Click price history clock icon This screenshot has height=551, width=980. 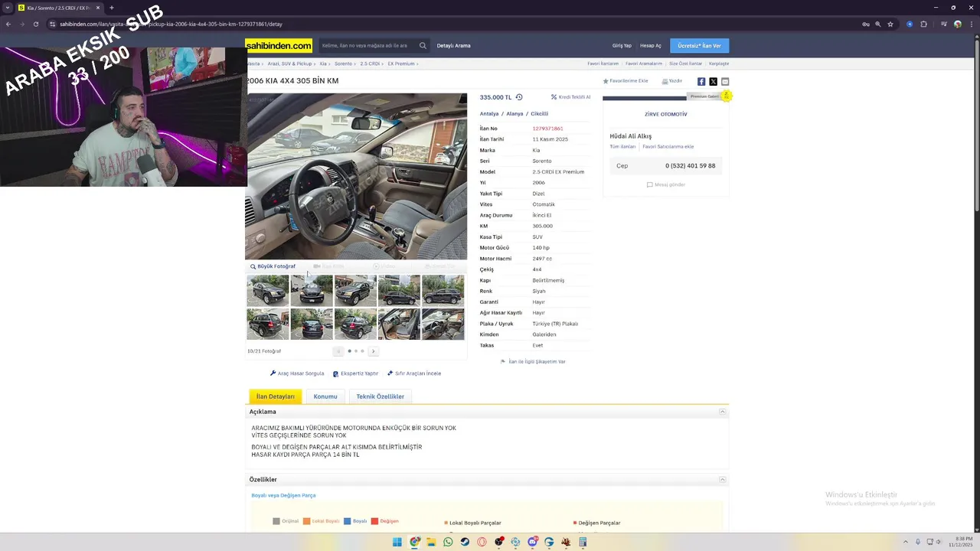tap(519, 97)
